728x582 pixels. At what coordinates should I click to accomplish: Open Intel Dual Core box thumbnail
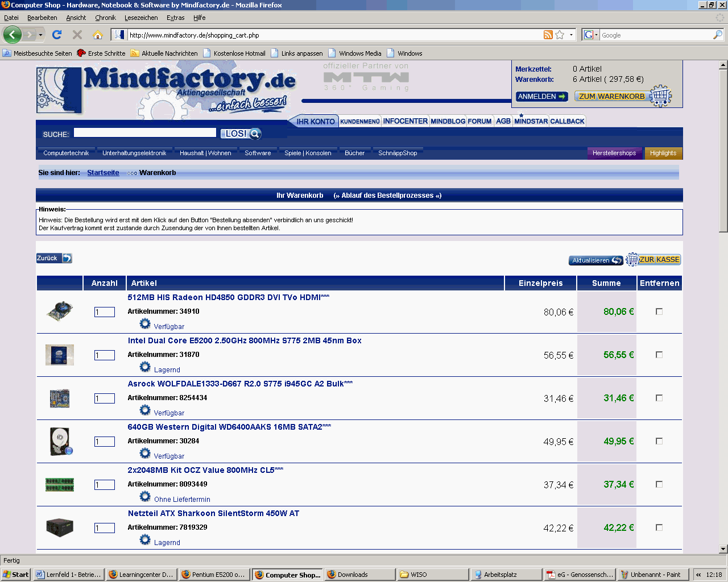60,355
